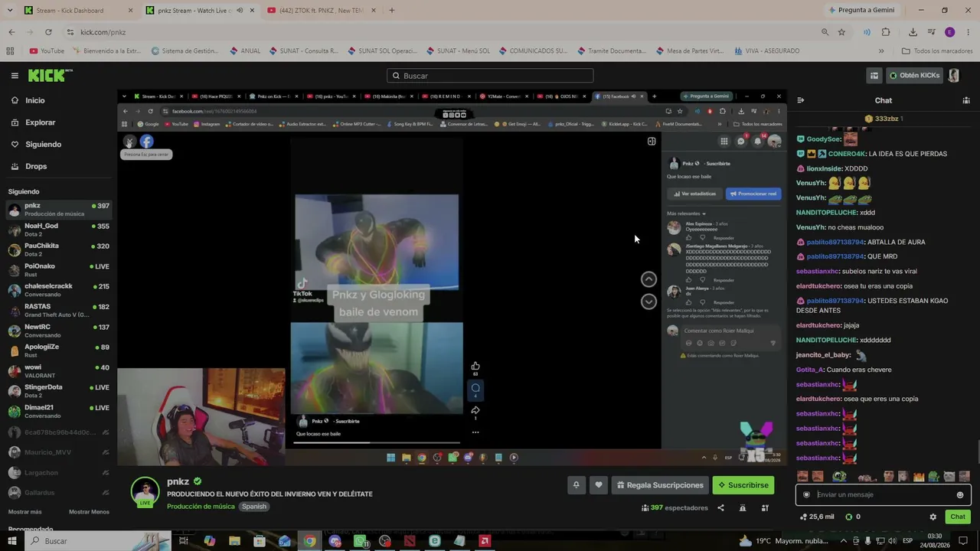The height and width of the screenshot is (551, 980).
Task: Go back with browser back arrow
Action: pyautogui.click(x=11, y=32)
